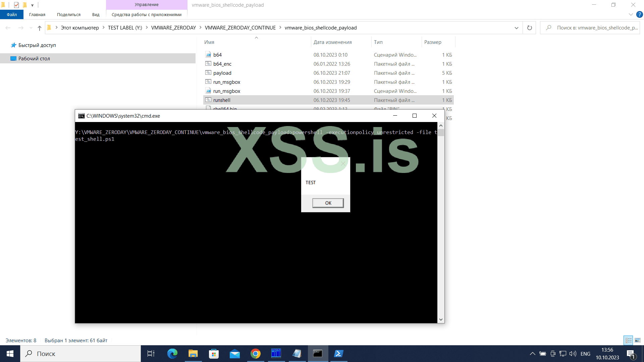Screen dimensions: 644x362
Task: Click OK in the TEST message box
Action: (328, 203)
